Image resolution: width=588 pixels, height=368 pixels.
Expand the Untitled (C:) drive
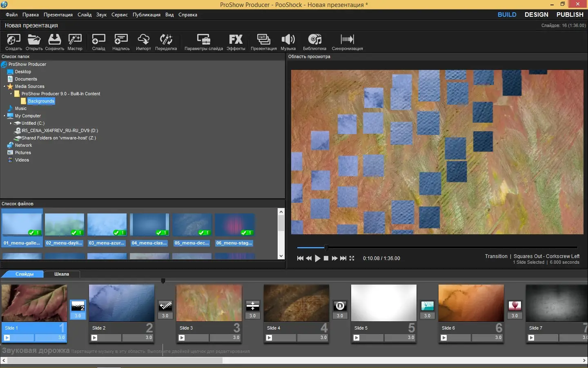point(11,123)
